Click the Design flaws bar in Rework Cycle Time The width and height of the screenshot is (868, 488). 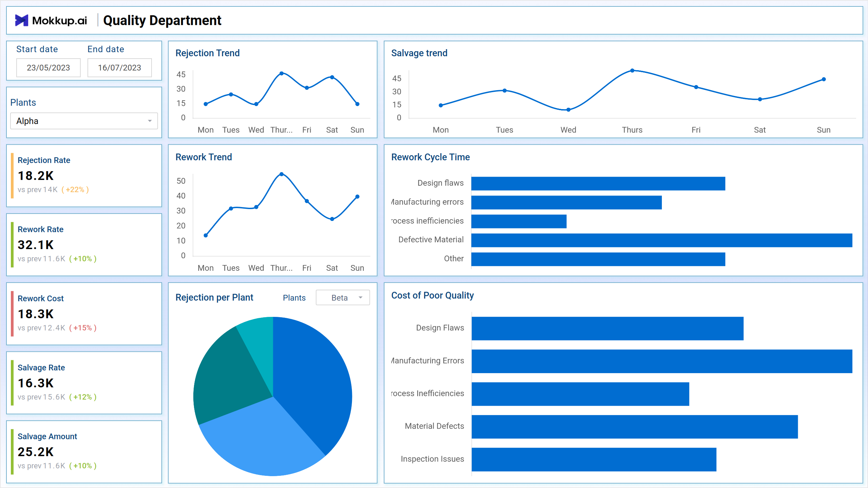(x=598, y=183)
